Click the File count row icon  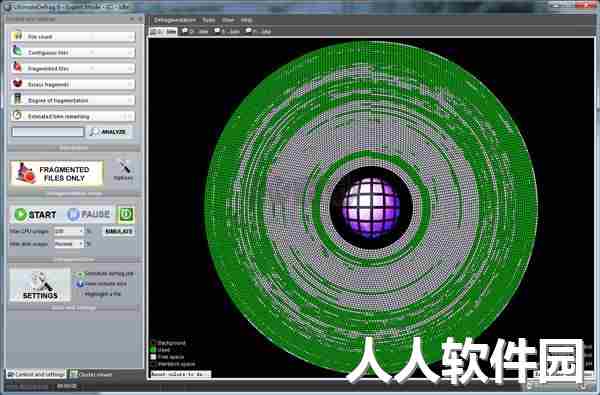18,36
